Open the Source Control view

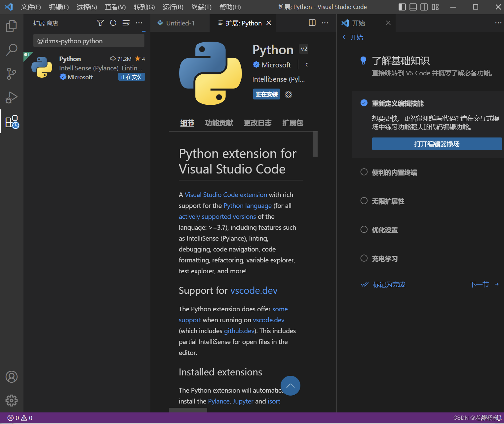coord(12,74)
